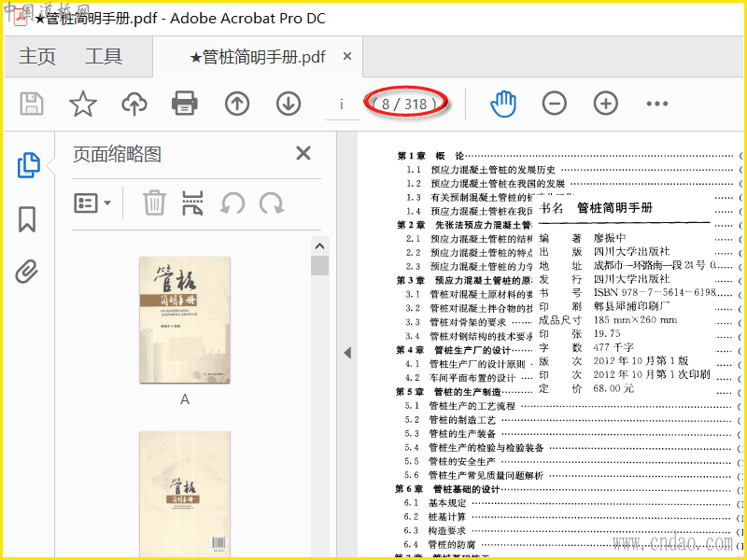
Task: Bookmark the file with the star icon
Action: point(83,104)
